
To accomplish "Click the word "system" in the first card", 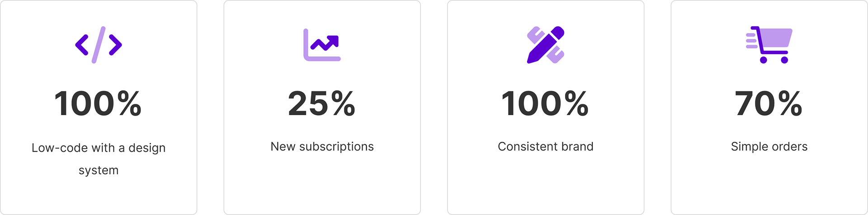I will point(99,170).
